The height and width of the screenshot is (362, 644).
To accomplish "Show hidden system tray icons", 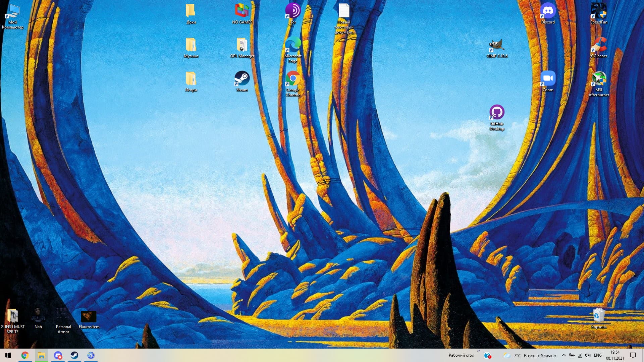I will 564,355.
